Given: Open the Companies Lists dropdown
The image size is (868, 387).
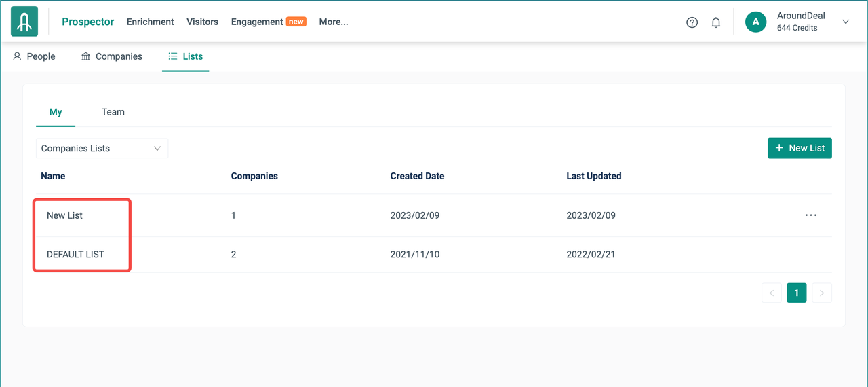Looking at the screenshot, I should (102, 148).
